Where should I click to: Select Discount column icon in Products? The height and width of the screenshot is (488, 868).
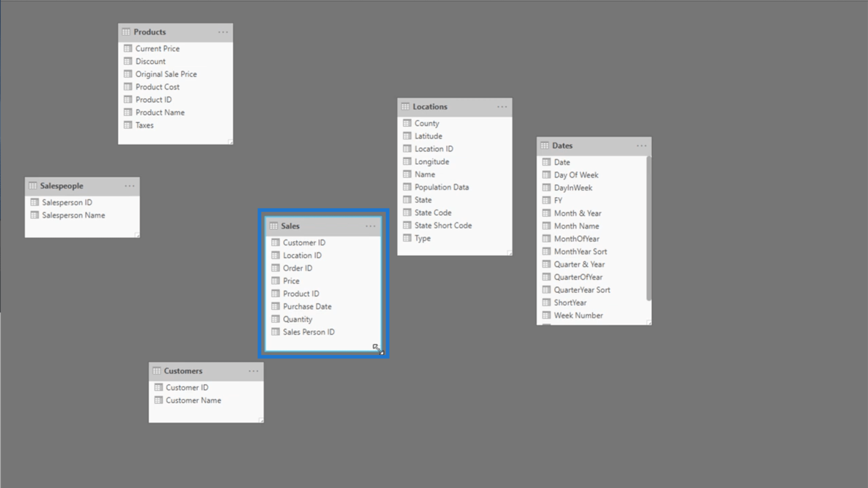tap(128, 61)
